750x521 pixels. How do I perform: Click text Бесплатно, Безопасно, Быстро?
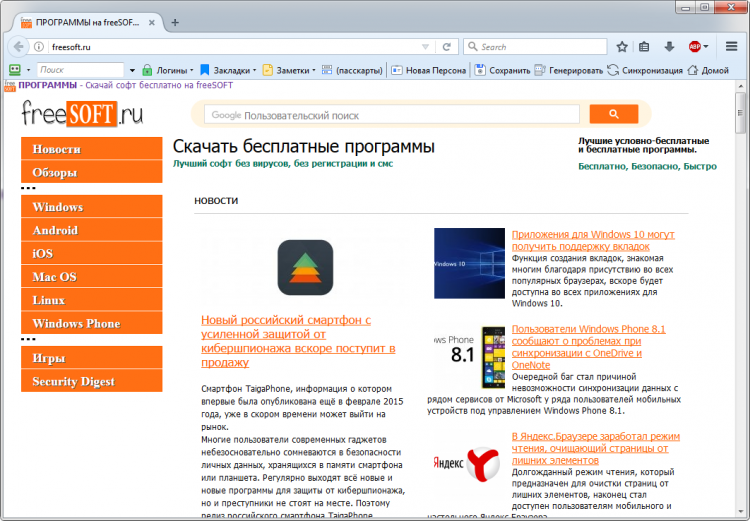(648, 166)
